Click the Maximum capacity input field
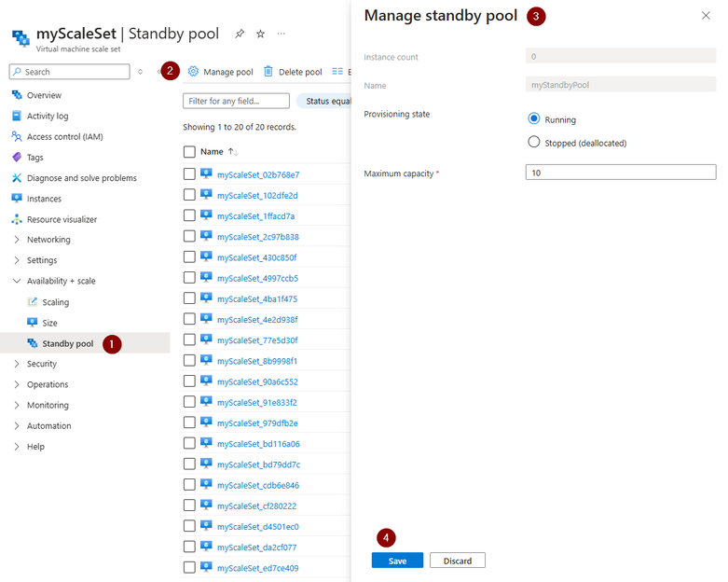Screen dimensions: 728x582 621,173
